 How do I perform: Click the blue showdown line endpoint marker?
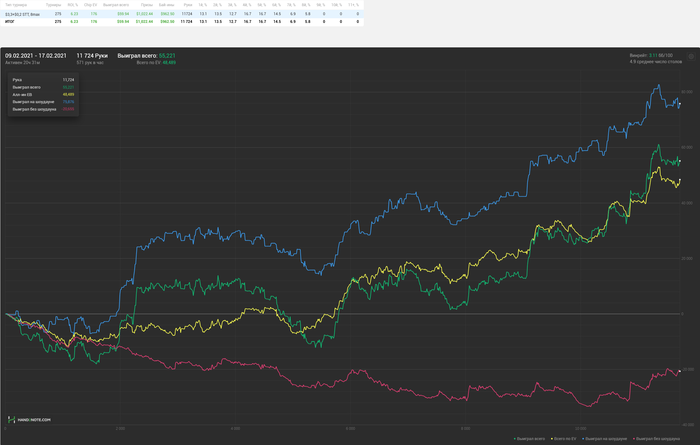pos(680,104)
